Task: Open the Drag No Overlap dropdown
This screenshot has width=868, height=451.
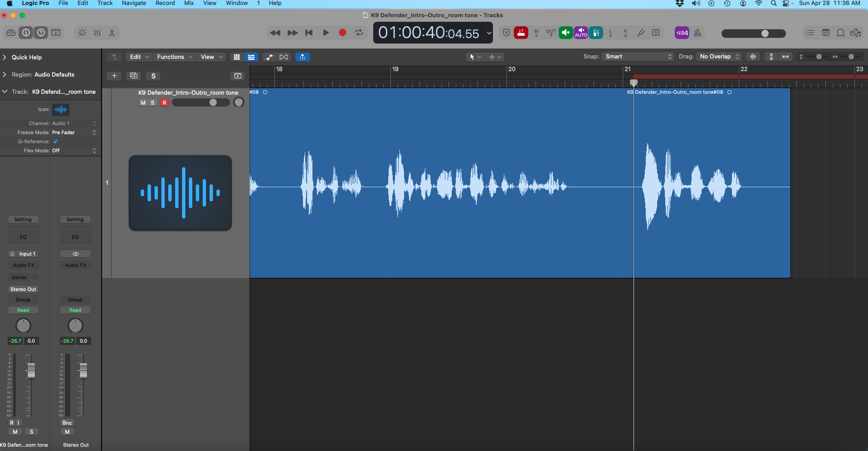Action: (719, 57)
